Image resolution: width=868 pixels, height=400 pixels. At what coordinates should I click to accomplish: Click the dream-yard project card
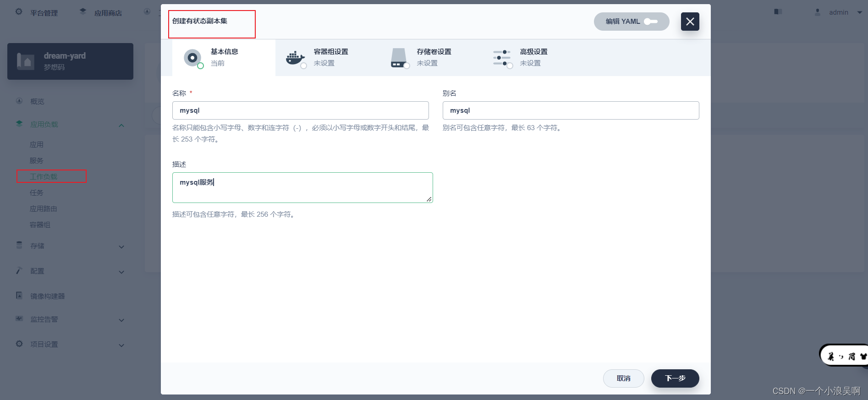tap(70, 61)
